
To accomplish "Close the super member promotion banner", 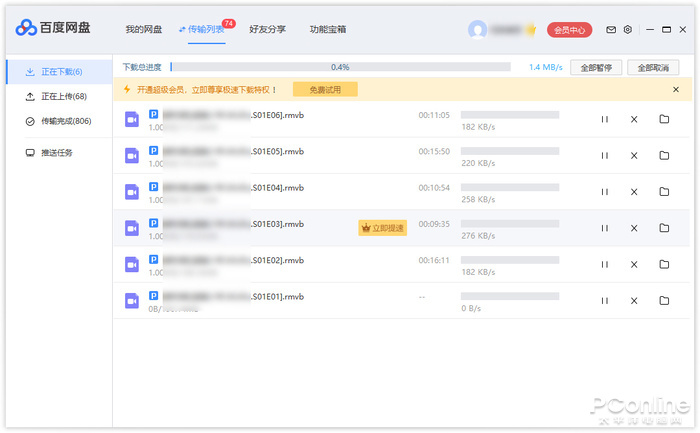I will 676,90.
